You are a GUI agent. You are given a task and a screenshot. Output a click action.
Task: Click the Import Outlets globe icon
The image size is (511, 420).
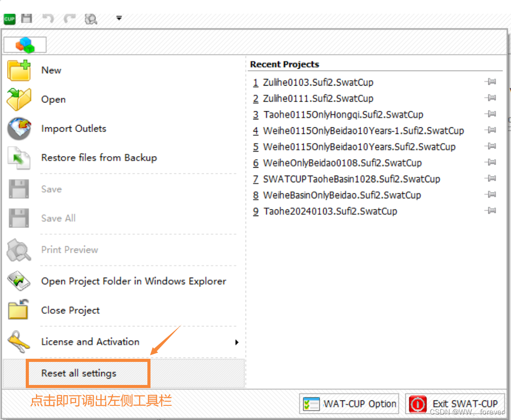[x=19, y=129]
